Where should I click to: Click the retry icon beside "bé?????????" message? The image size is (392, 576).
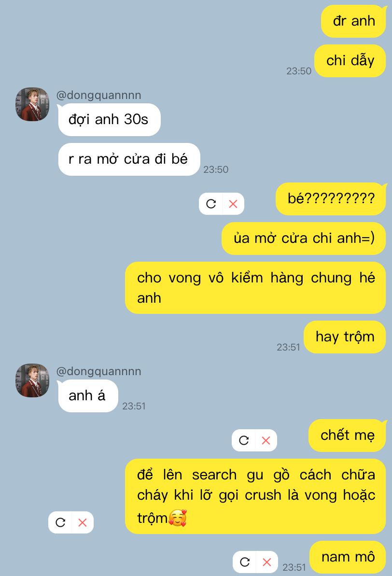(211, 204)
